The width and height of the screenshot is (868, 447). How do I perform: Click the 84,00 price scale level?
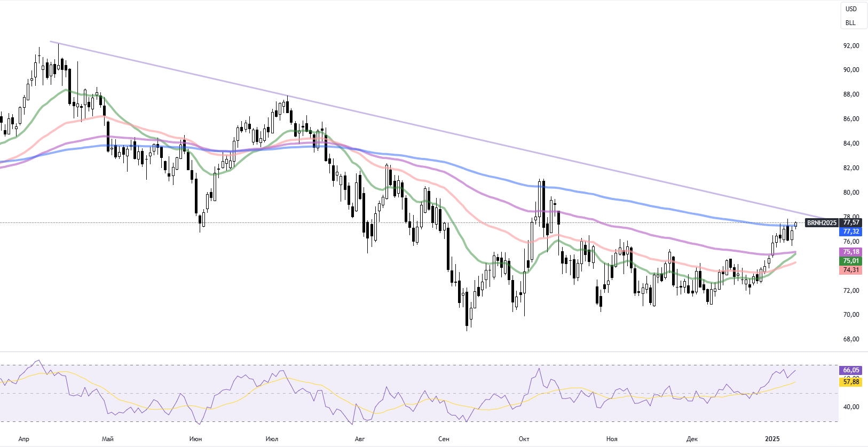pos(851,143)
